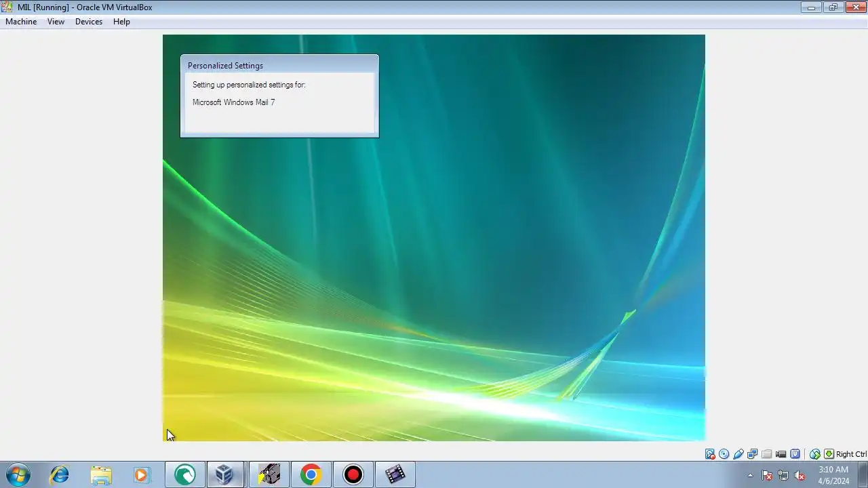Click 'Setting up personalized settings for:' text
Image resolution: width=868 pixels, height=488 pixels.
(249, 85)
